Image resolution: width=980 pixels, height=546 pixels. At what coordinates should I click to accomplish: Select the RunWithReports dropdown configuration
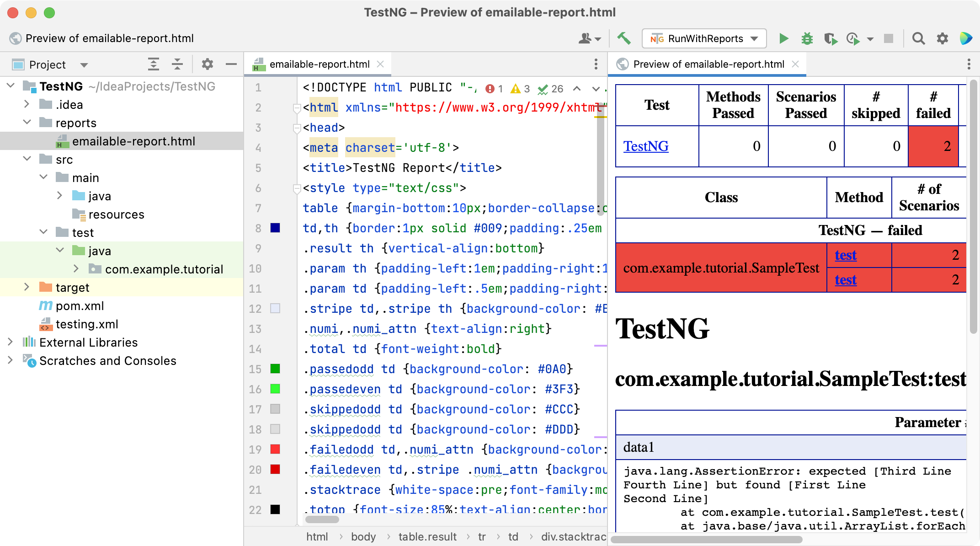[x=703, y=37]
